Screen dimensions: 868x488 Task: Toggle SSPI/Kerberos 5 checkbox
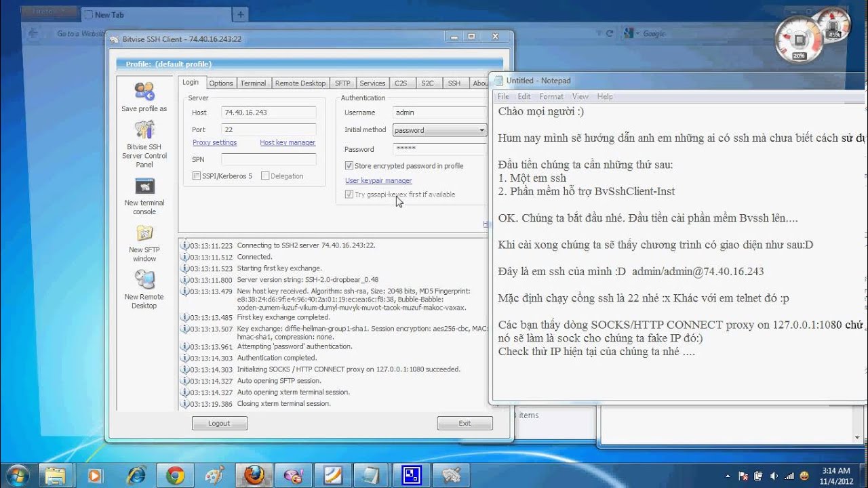pos(197,176)
